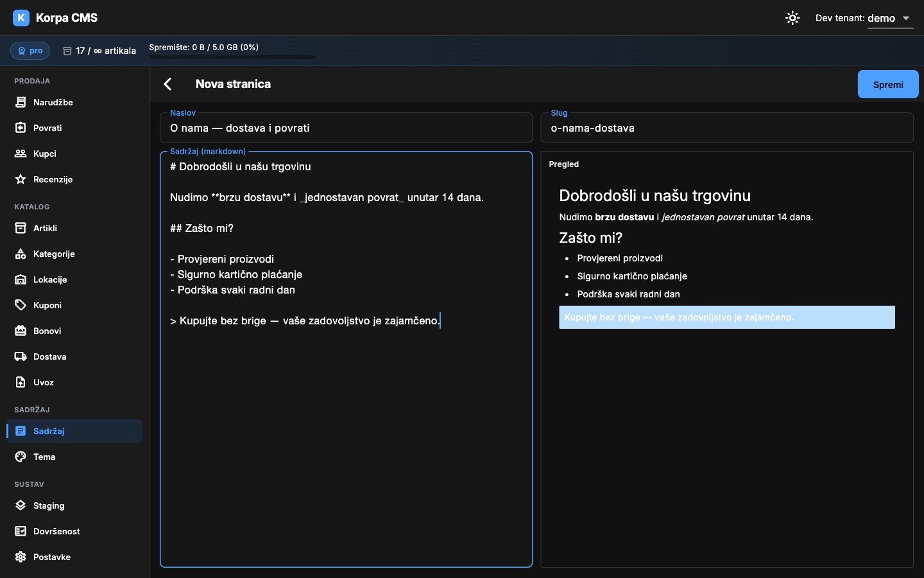Click into the Slug input field
This screenshot has width=924, height=578.
click(727, 128)
